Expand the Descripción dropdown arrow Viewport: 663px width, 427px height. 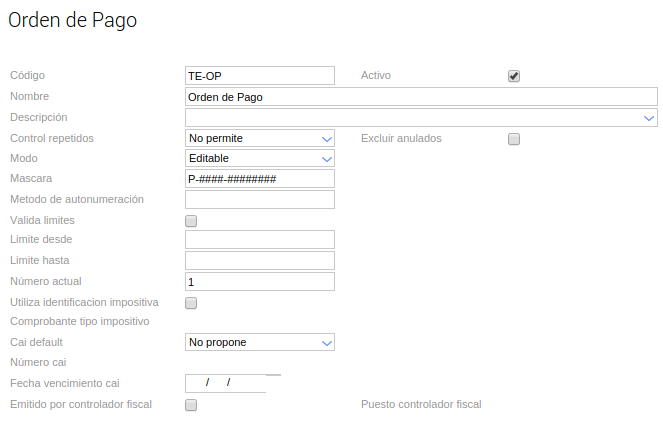(649, 118)
